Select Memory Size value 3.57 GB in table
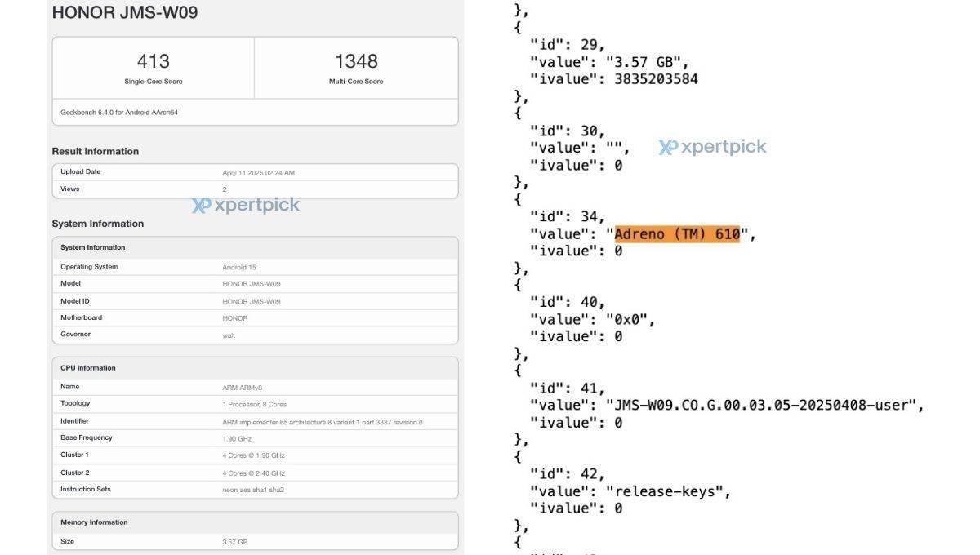This screenshot has height=555, width=980. [x=235, y=542]
